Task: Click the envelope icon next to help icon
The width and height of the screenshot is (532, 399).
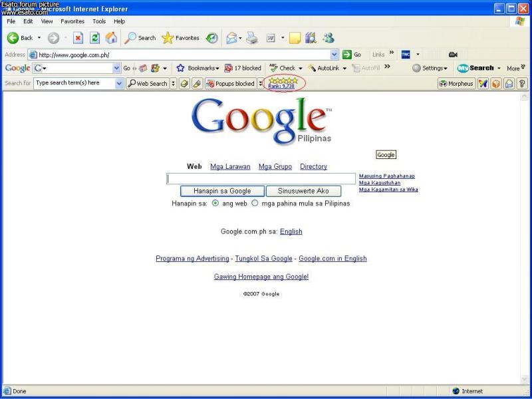Action: (x=509, y=84)
